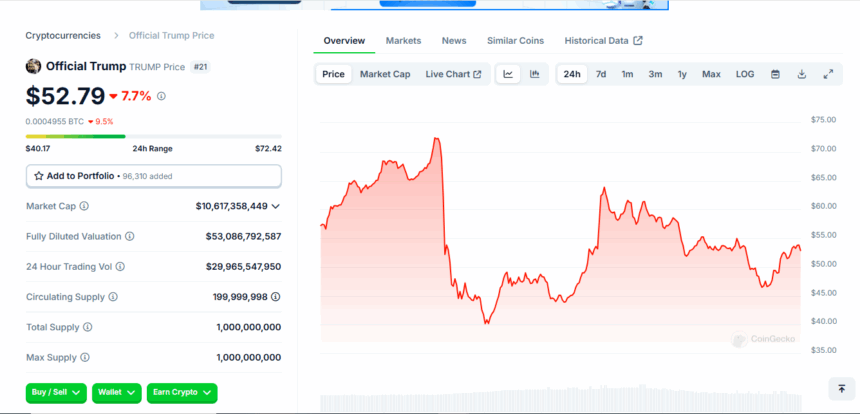
Task: Switch to candlestick chart view icon
Action: 535,74
